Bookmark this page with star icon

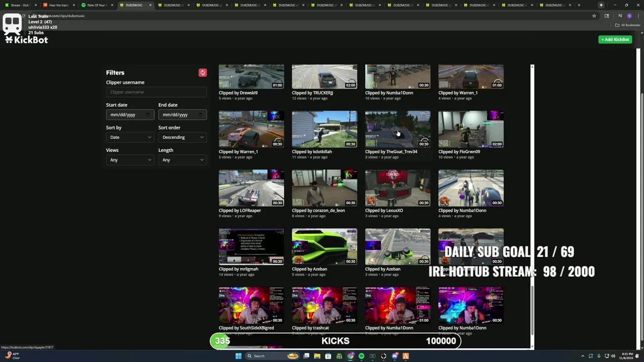[594, 16]
